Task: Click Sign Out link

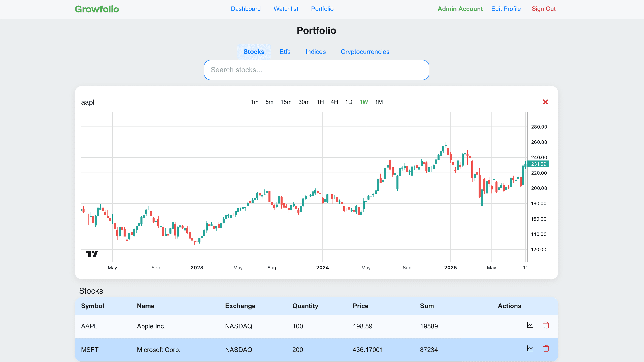Action: click(x=543, y=9)
